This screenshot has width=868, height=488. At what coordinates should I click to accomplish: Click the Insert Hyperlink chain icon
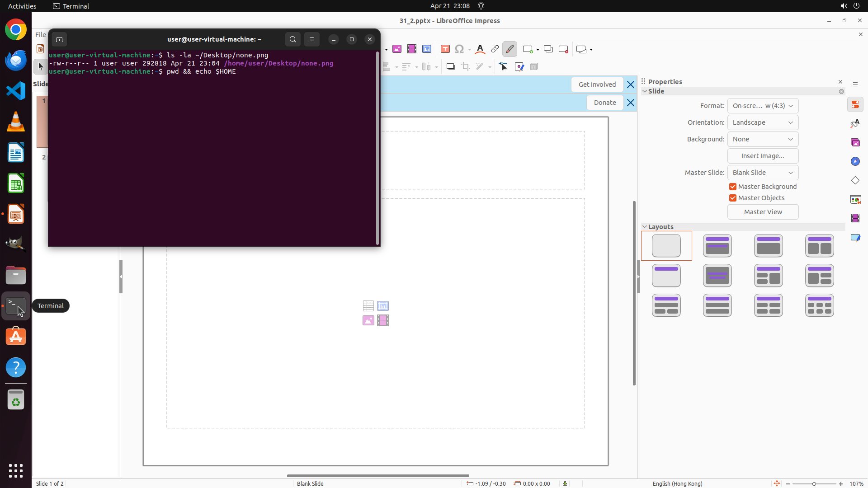coord(495,49)
